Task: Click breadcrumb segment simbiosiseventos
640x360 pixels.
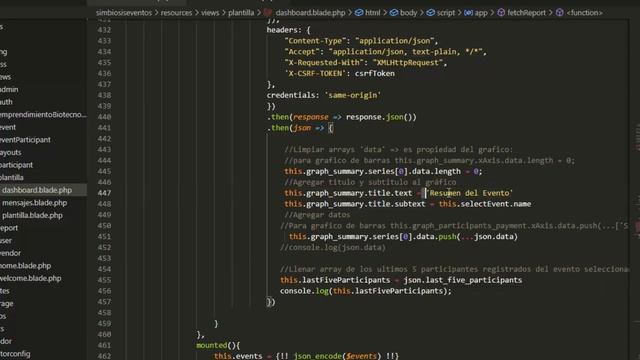Action: tap(124, 13)
